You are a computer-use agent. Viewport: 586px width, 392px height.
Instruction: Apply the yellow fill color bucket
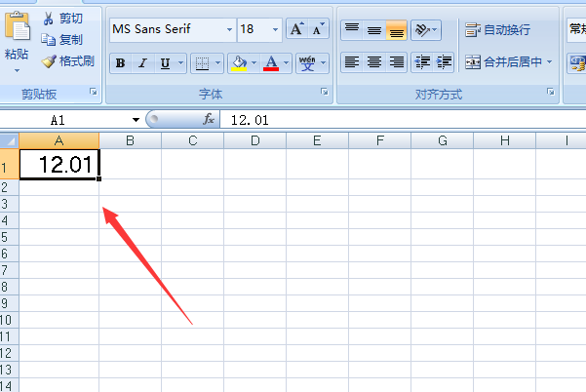(x=239, y=64)
